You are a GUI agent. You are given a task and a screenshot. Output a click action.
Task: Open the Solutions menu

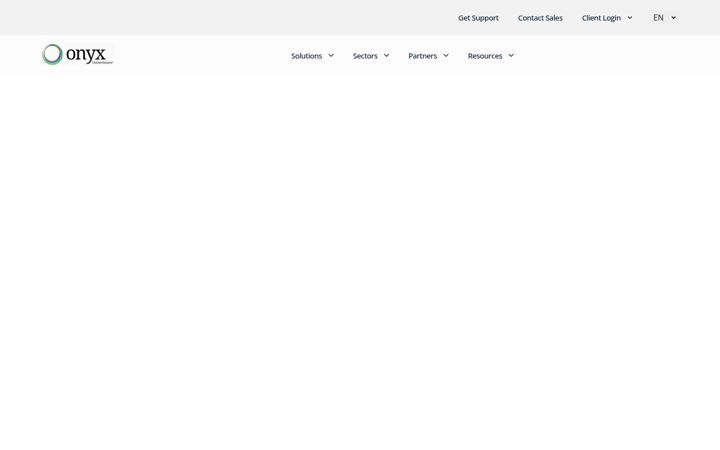click(x=306, y=56)
